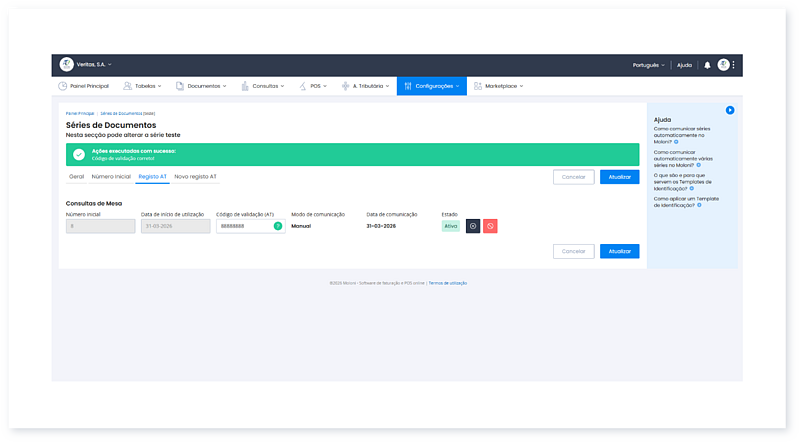Click the Configurações sliders icon
800x442 pixels.
point(408,86)
